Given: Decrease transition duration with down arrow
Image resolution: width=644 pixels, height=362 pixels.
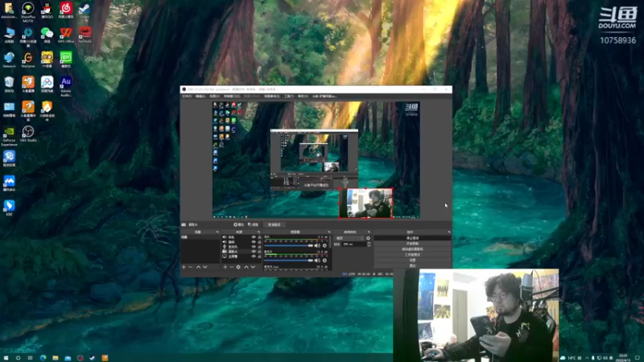Looking at the screenshot, I should [x=369, y=245].
